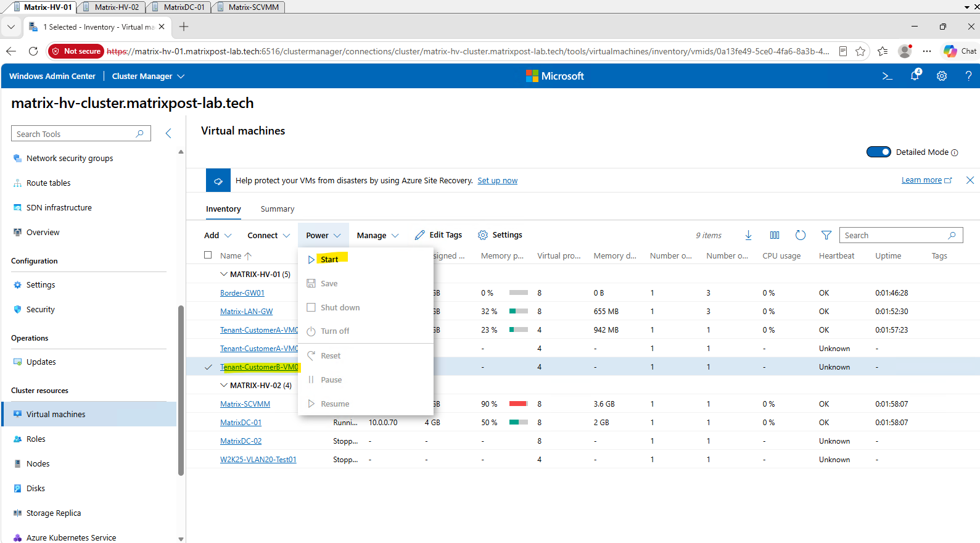Toggle the Detailed Mode switch
This screenshot has height=543, width=980.
tap(878, 152)
